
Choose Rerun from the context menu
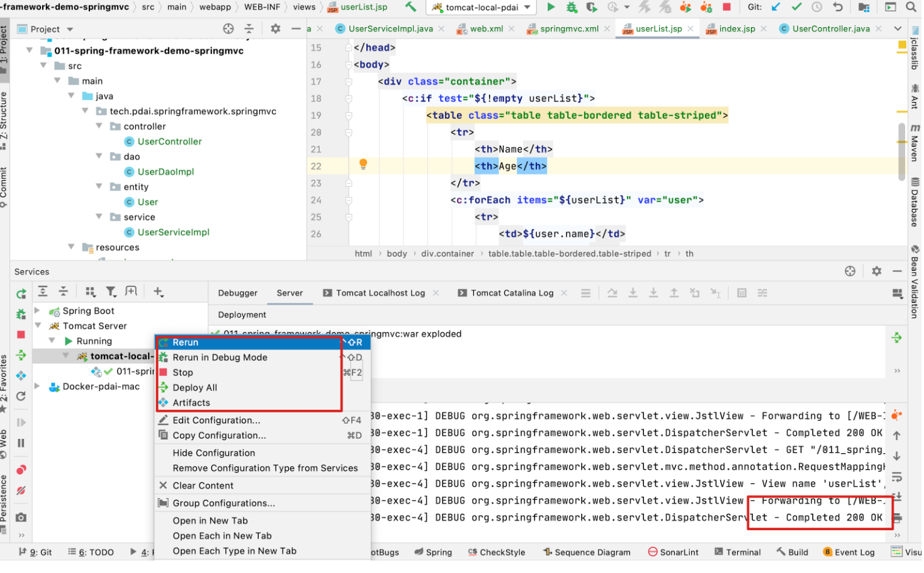pos(262,343)
